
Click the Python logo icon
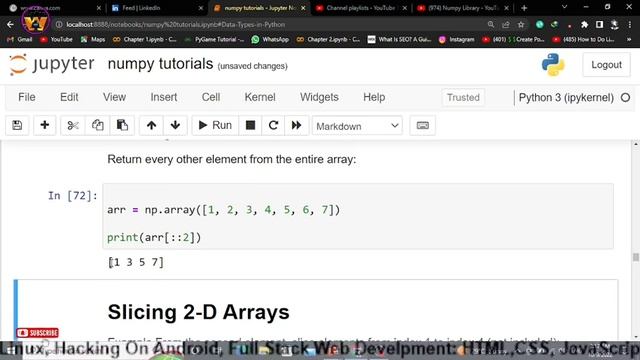(x=553, y=65)
